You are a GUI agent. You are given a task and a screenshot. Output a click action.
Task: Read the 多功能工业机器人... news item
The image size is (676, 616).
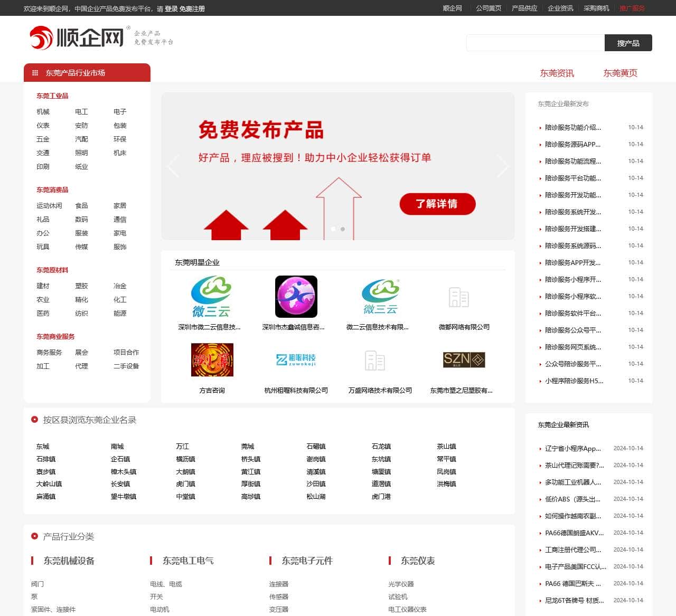pyautogui.click(x=573, y=482)
